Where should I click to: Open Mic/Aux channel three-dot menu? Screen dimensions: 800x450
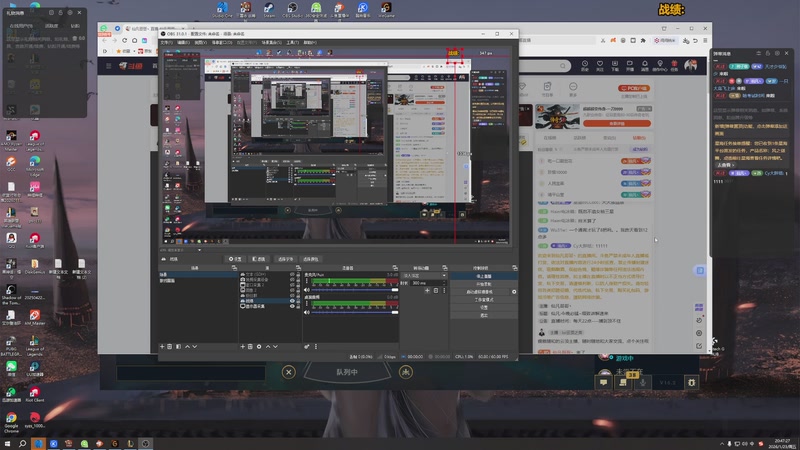[x=306, y=281]
